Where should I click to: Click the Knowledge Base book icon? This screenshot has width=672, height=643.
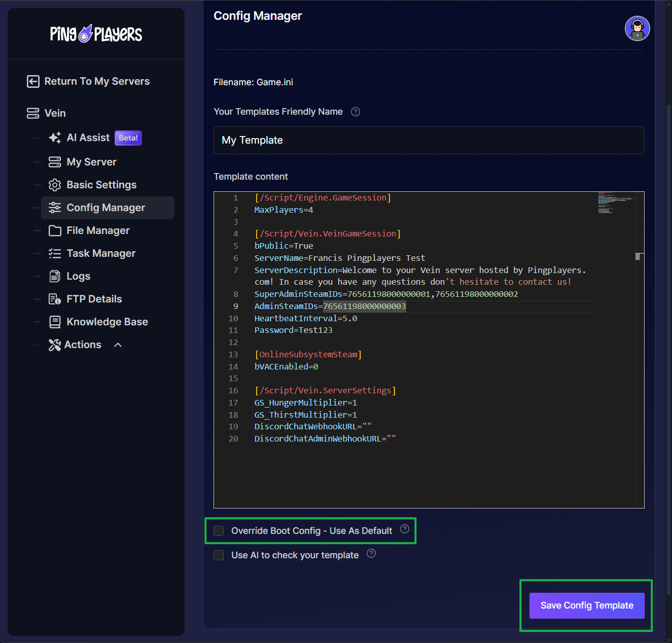pyautogui.click(x=55, y=322)
